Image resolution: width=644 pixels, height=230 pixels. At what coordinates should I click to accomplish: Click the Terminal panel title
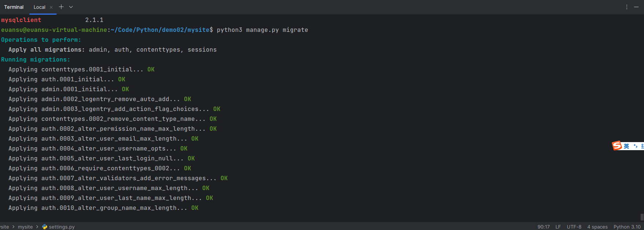(x=14, y=7)
